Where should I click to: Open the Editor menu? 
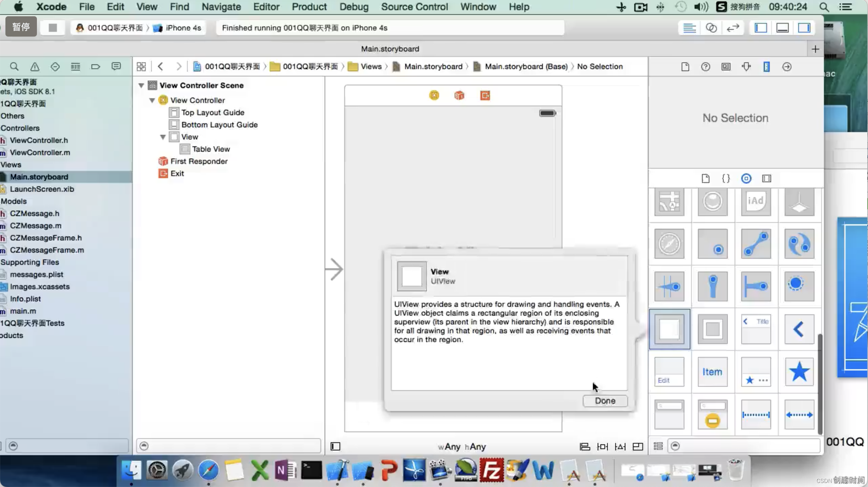pos(266,7)
